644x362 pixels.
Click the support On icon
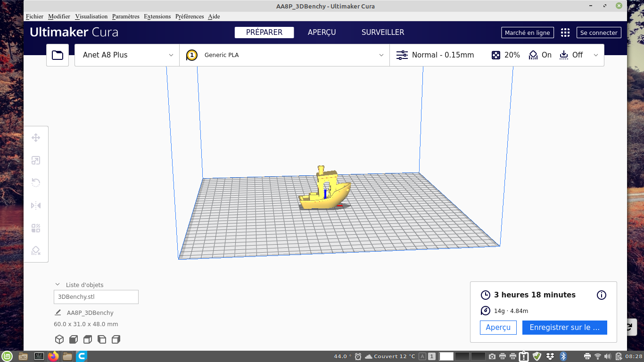[x=533, y=55]
